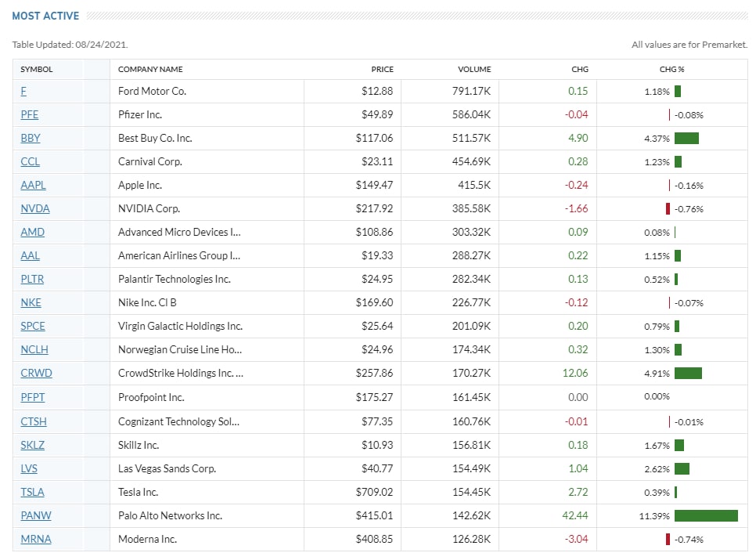The width and height of the screenshot is (756, 560).
Task: Open the PFE ticker link
Action: click(x=30, y=115)
